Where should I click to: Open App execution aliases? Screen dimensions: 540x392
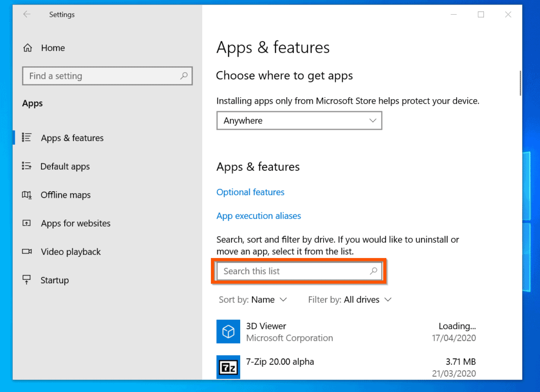pyautogui.click(x=258, y=215)
